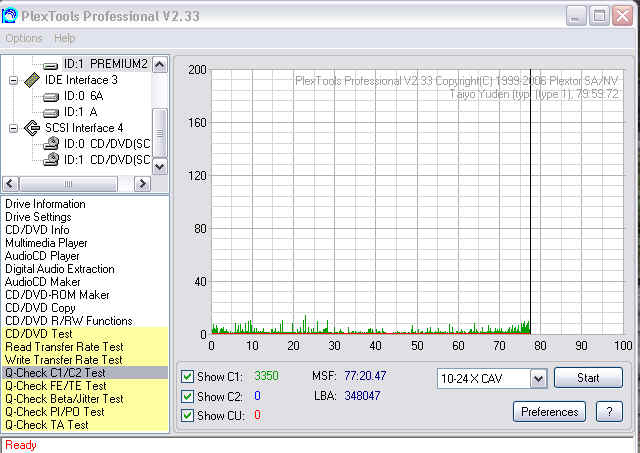
Task: Click the horizontal scrollbar thumb in device tree
Action: (x=68, y=184)
